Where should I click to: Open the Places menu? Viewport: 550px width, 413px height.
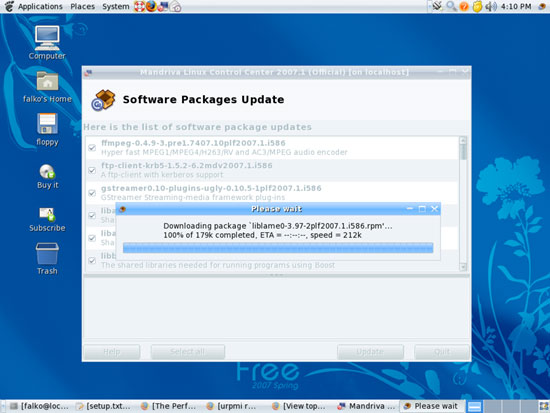tap(82, 7)
